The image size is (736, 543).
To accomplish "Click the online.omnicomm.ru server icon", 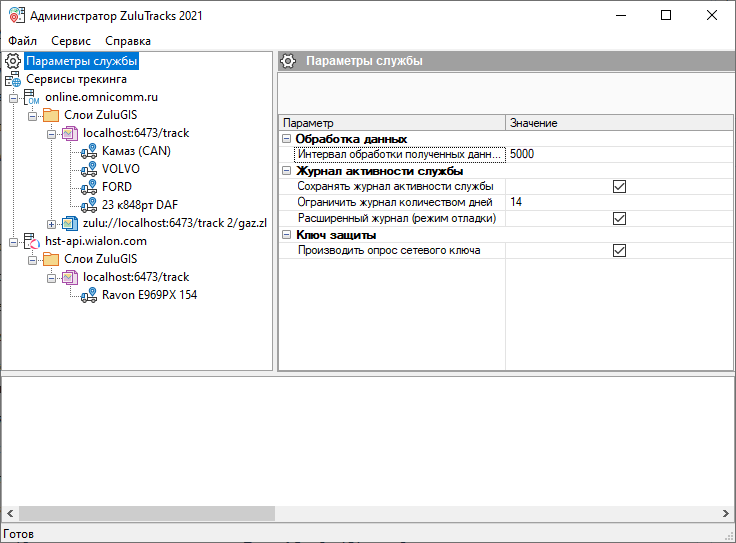I will (32, 97).
